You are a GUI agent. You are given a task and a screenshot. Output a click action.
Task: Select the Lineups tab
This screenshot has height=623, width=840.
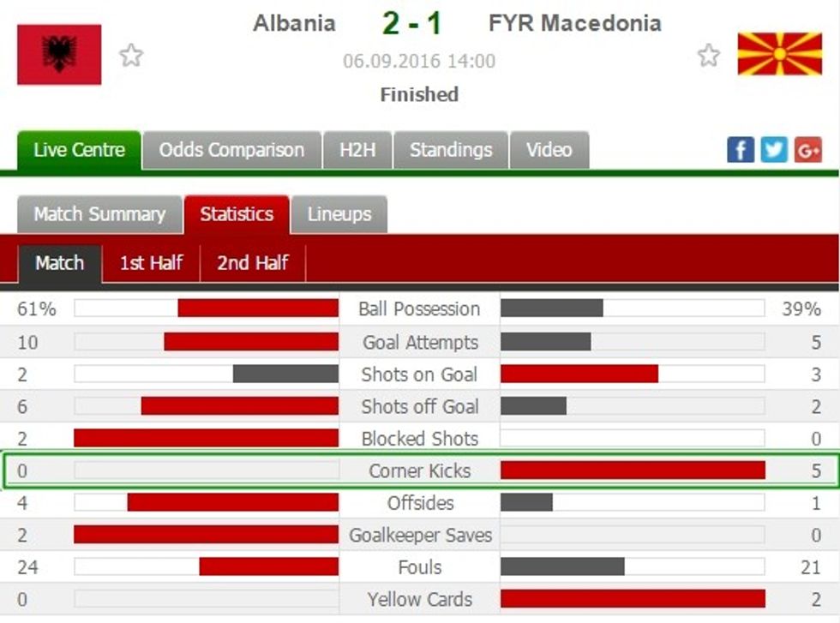pos(339,214)
